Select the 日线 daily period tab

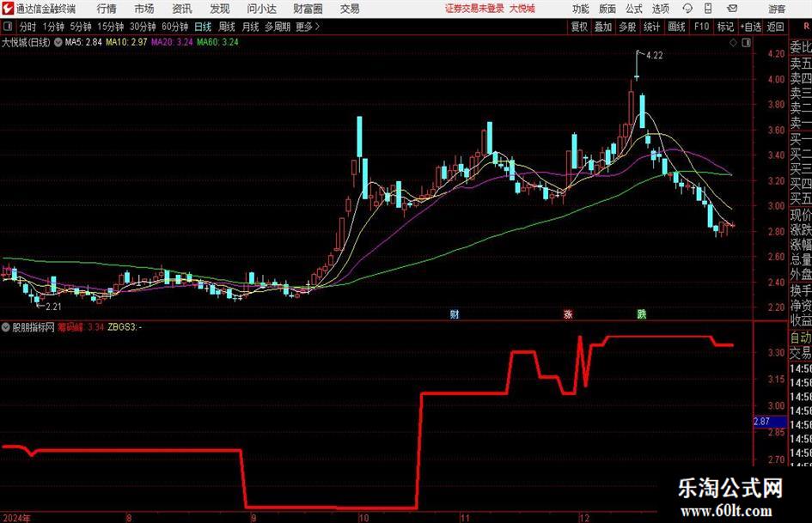click(203, 27)
